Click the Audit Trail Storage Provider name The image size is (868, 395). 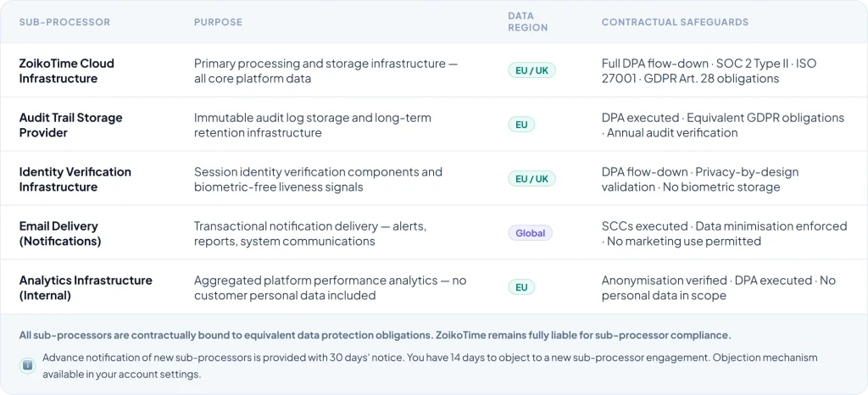coord(70,125)
